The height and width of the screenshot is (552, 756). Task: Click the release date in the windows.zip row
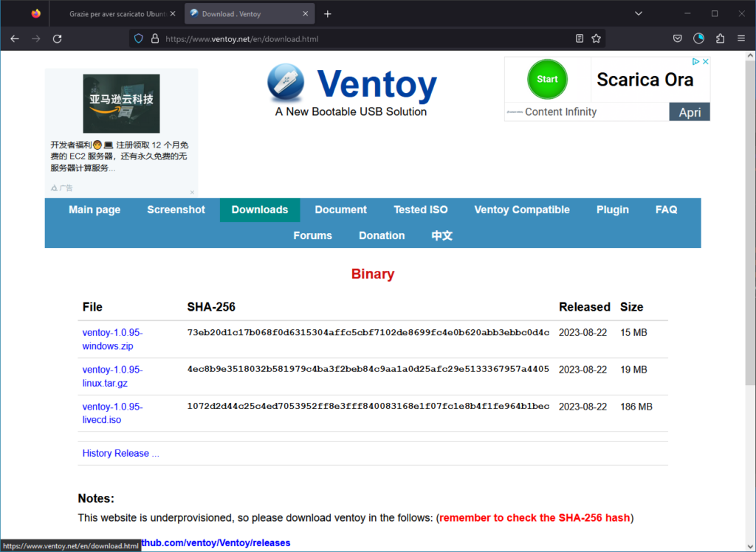click(583, 333)
